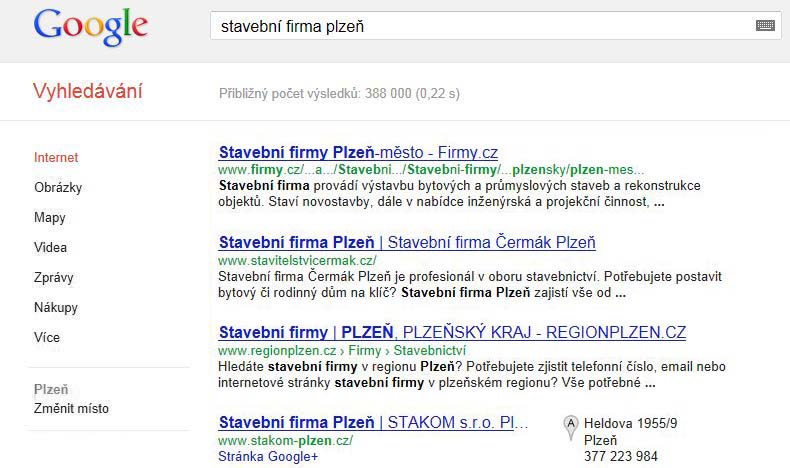790x468 pixels.
Task: Click the www.stakom-plzen.cz/ URL text
Action: click(x=286, y=440)
